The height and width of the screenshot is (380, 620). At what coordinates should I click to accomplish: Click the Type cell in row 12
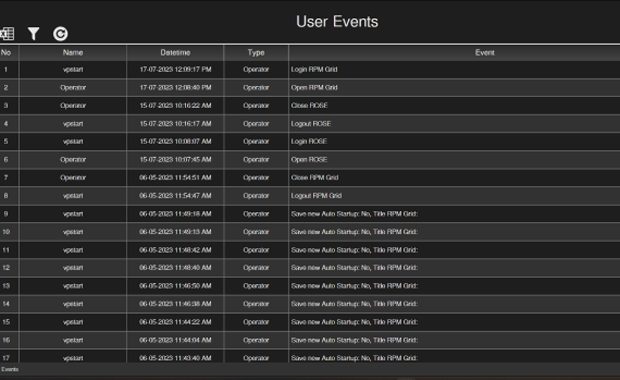pyautogui.click(x=256, y=268)
